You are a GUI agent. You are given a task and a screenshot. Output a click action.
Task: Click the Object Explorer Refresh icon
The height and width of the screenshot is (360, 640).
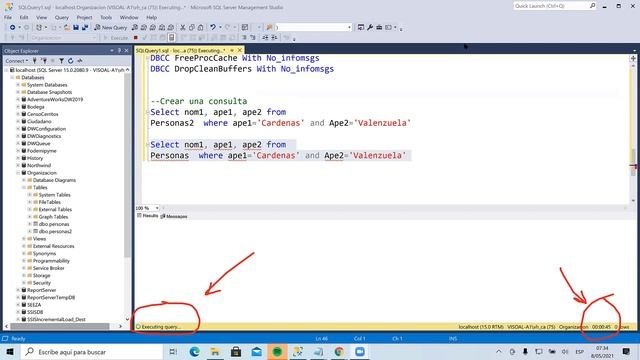[x=71, y=61]
